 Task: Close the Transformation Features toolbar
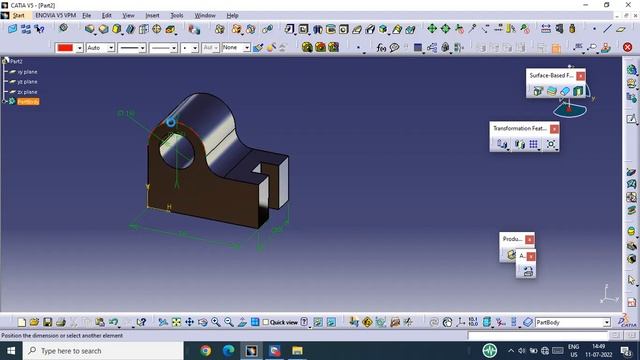pyautogui.click(x=554, y=129)
